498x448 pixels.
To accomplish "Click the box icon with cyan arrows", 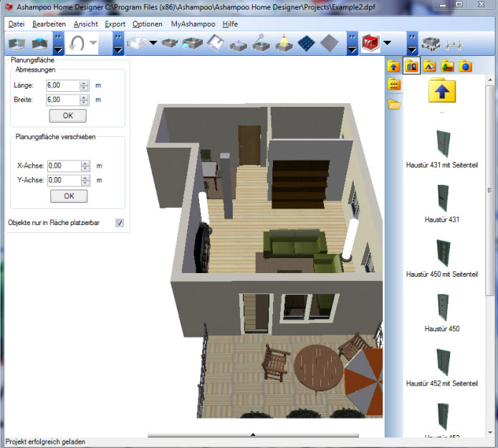I will (x=170, y=43).
